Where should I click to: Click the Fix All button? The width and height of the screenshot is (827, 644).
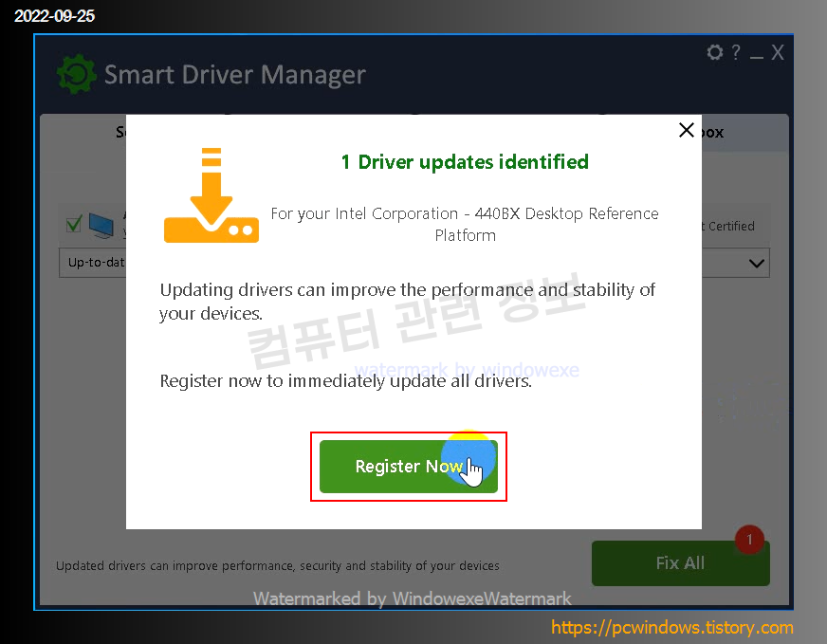pyautogui.click(x=680, y=562)
